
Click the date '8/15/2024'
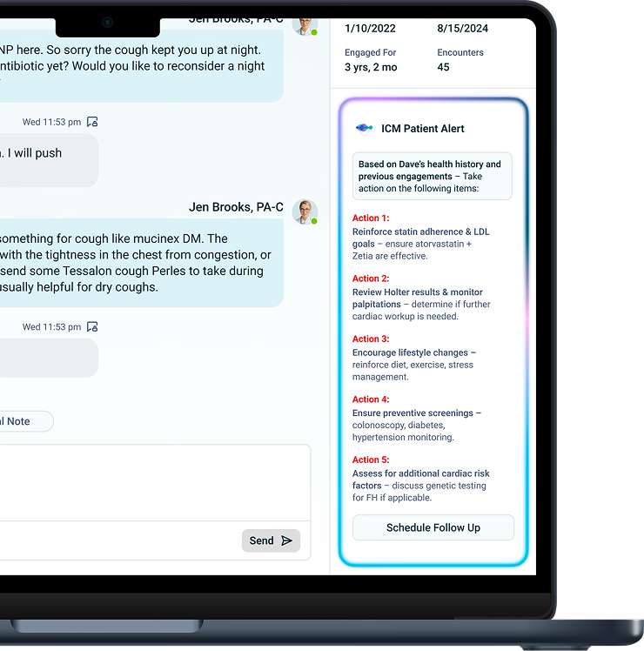[x=463, y=28]
